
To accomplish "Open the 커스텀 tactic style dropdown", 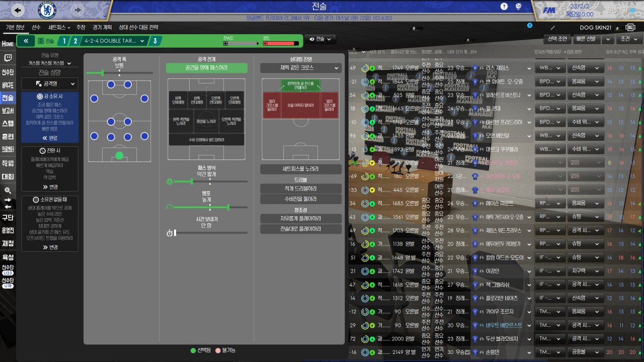I will [50, 63].
